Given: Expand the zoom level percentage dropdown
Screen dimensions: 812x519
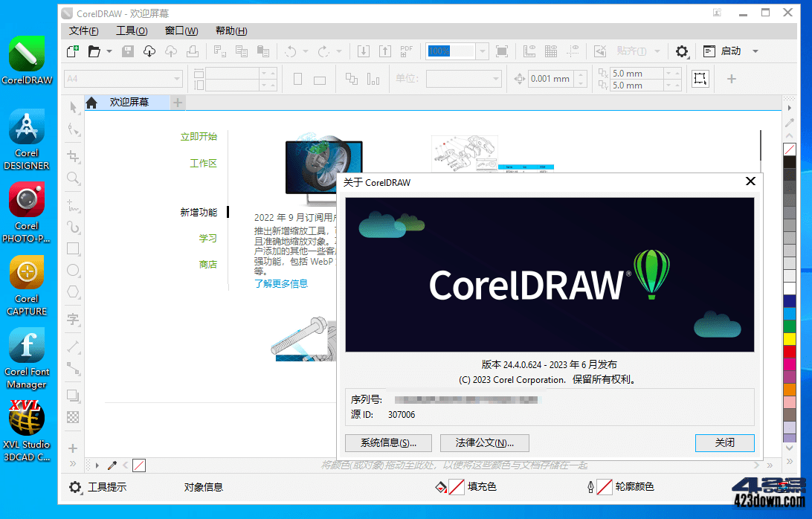Looking at the screenshot, I should pyautogui.click(x=480, y=51).
